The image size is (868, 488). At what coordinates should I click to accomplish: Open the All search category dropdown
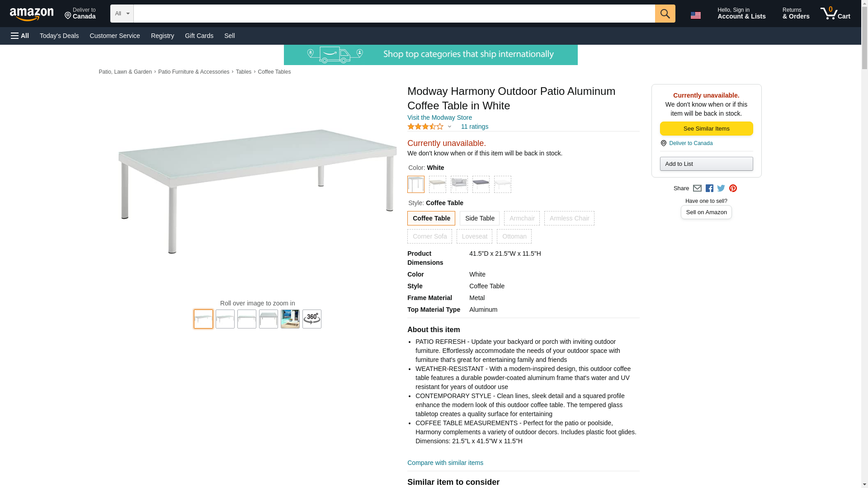(x=122, y=14)
